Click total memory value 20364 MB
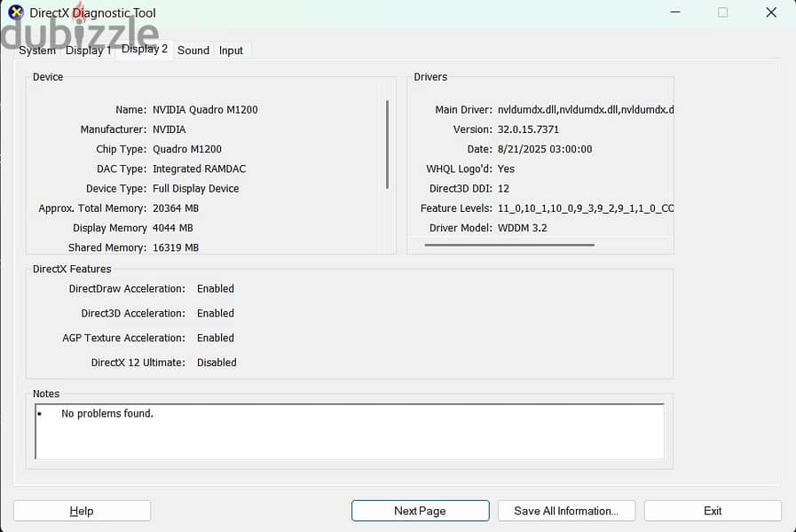 [x=176, y=208]
